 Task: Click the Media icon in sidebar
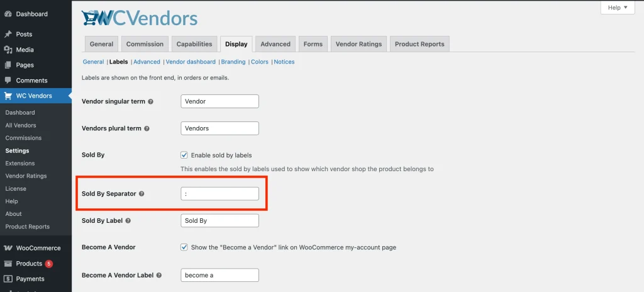(8, 50)
